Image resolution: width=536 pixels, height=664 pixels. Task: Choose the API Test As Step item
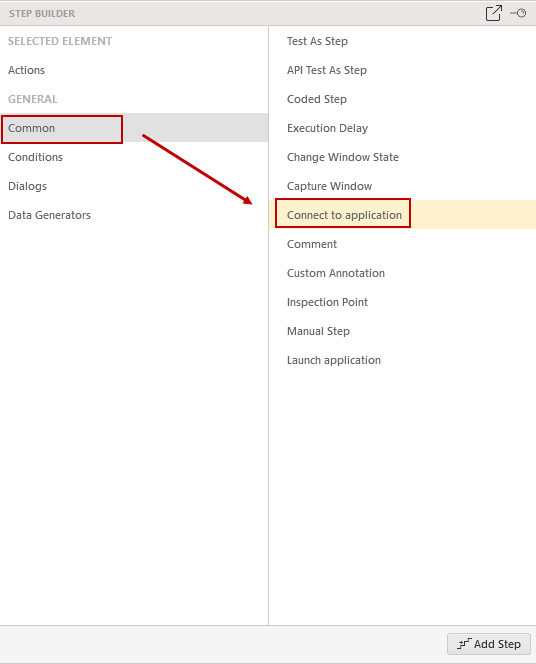coord(402,70)
